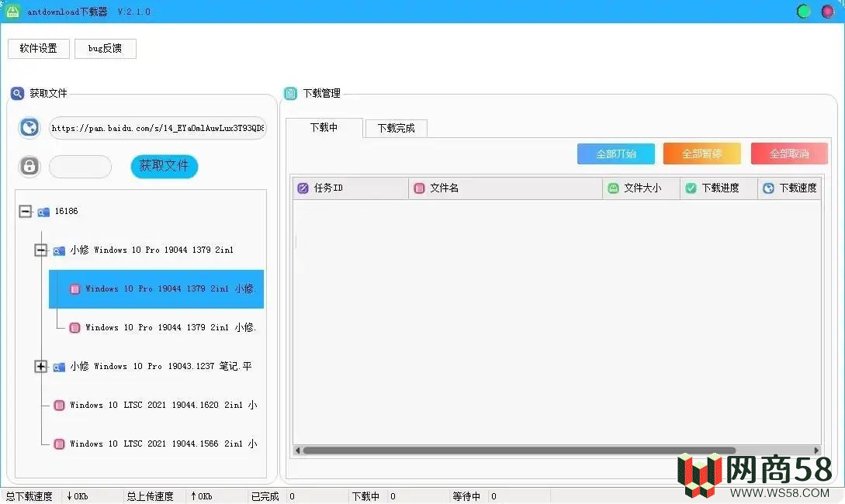Click 总上传速度 status bar label
Viewport: 845px width, 504px height.
[150, 496]
